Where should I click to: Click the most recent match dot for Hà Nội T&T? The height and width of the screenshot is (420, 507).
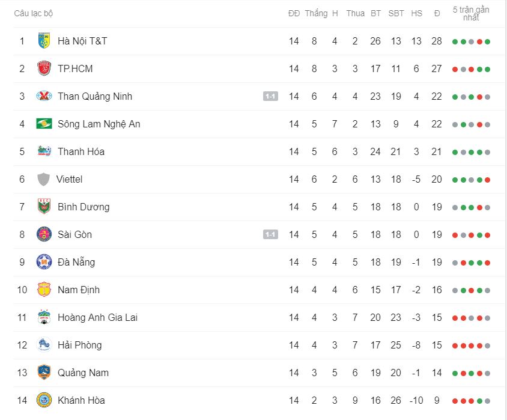click(488, 41)
